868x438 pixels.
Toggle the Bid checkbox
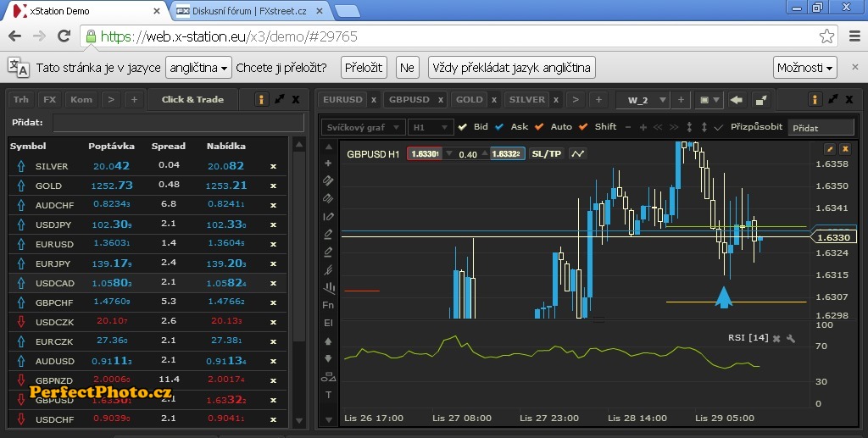463,127
